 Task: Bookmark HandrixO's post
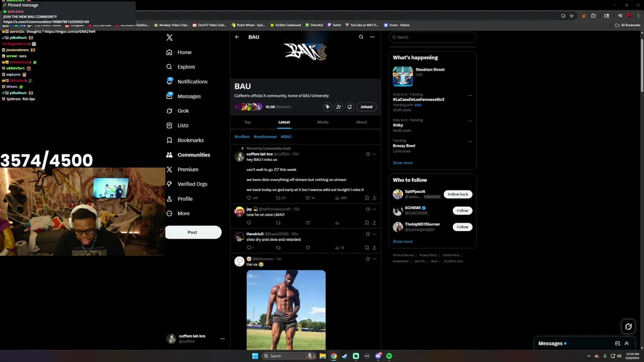(367, 247)
